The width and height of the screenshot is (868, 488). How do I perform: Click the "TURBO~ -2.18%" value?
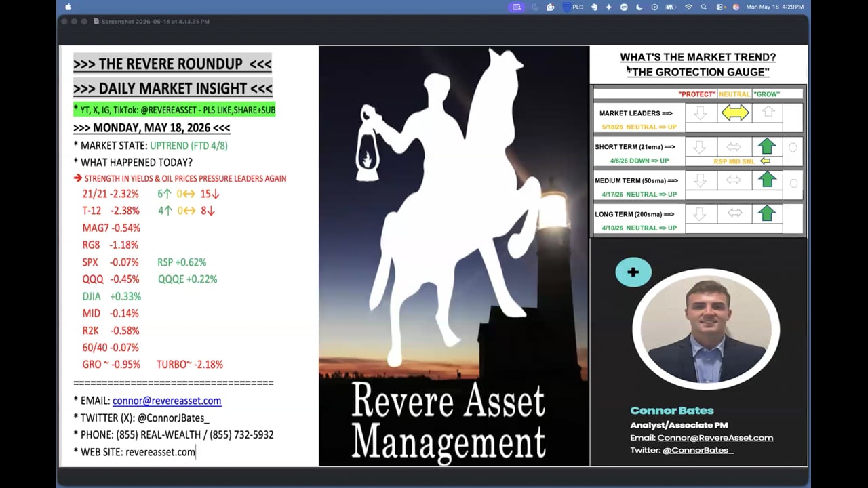coord(190,365)
